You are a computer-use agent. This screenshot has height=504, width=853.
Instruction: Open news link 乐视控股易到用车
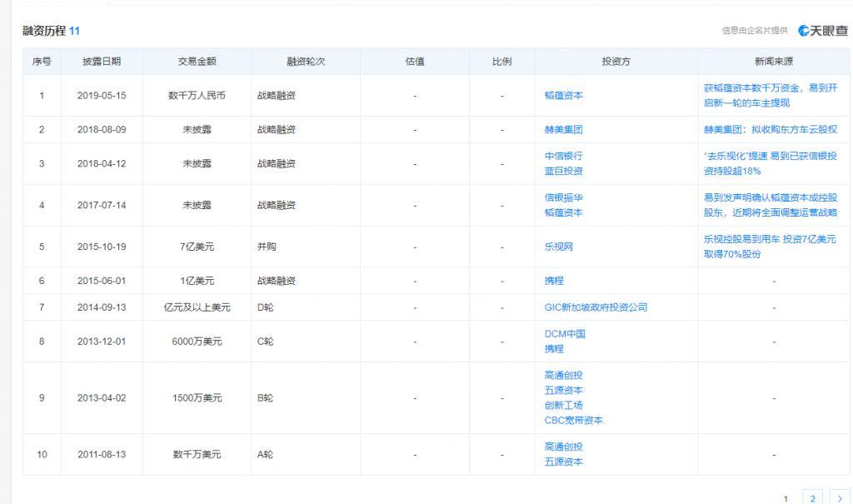(x=770, y=247)
